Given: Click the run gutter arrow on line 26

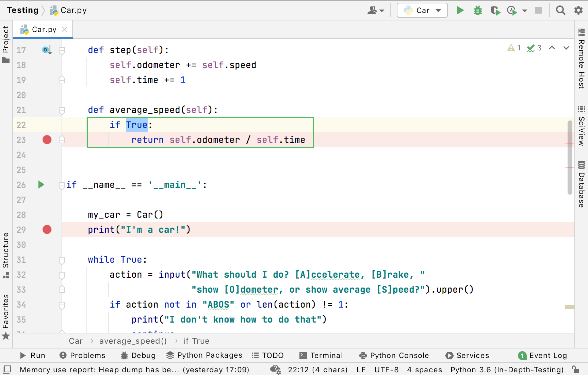Looking at the screenshot, I should (x=41, y=185).
